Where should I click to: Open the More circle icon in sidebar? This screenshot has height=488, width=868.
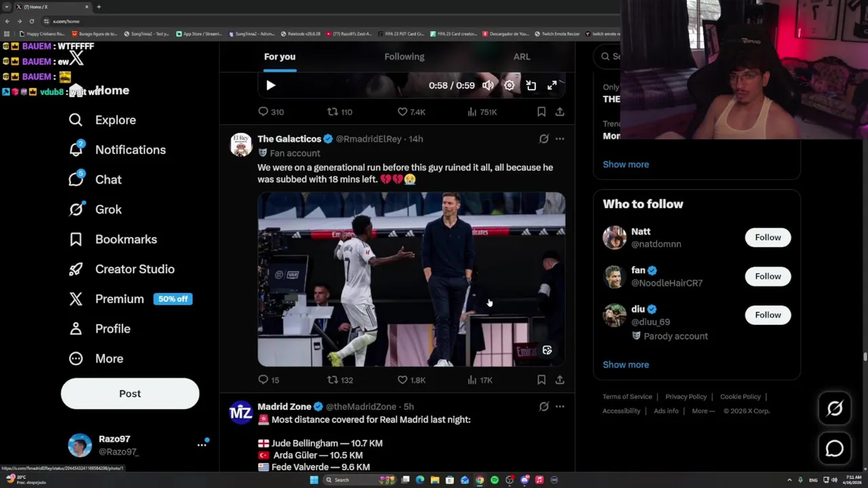click(75, 359)
